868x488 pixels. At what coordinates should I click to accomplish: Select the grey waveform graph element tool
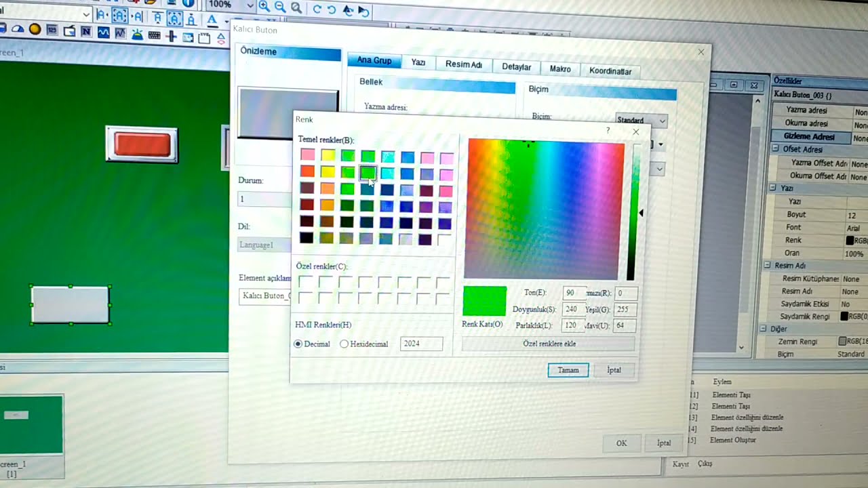[x=121, y=33]
